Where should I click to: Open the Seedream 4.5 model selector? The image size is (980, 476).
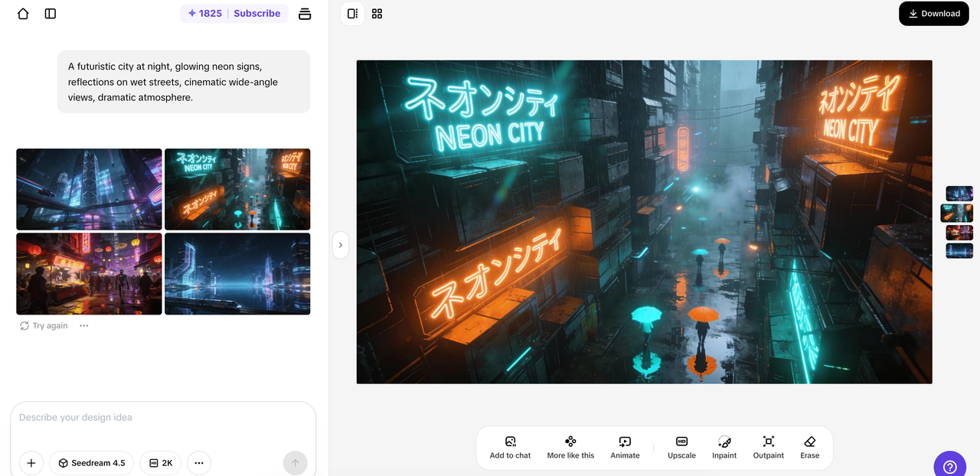click(92, 463)
